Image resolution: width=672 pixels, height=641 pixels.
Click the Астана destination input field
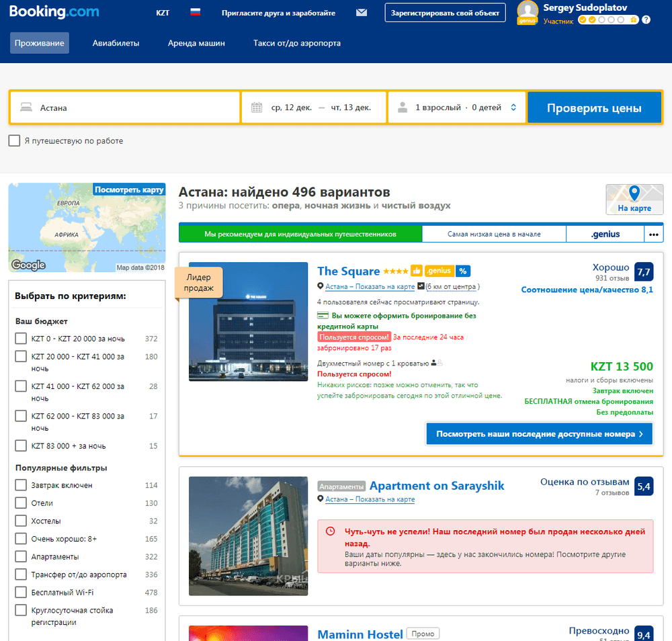click(125, 108)
